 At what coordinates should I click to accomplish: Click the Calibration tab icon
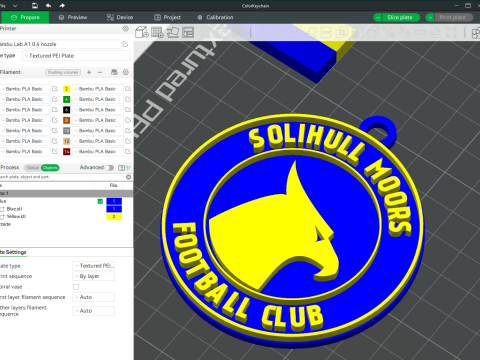(x=200, y=17)
